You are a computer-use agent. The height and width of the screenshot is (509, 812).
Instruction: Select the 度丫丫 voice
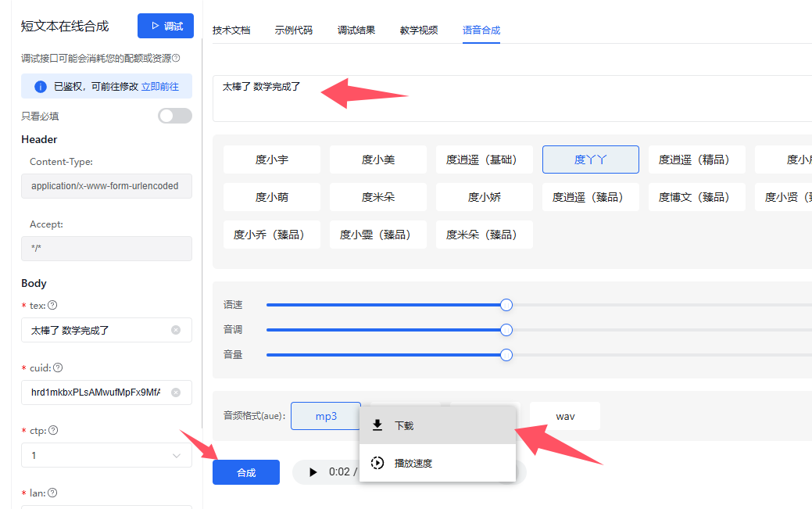[590, 160]
